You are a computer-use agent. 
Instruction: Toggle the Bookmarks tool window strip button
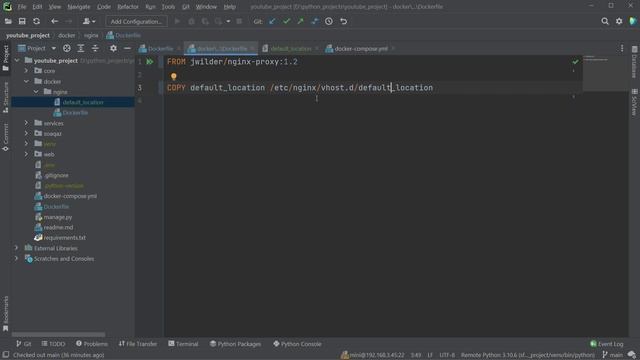6,314
